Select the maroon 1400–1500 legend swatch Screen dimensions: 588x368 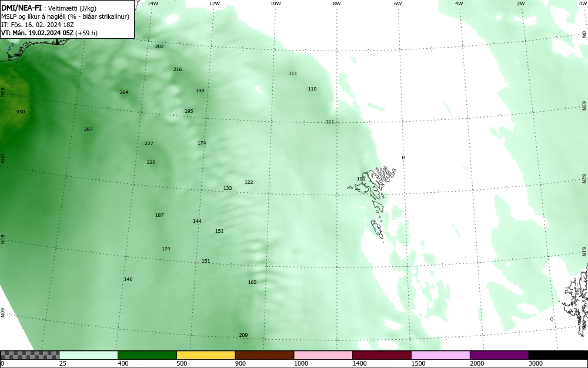coord(382,355)
